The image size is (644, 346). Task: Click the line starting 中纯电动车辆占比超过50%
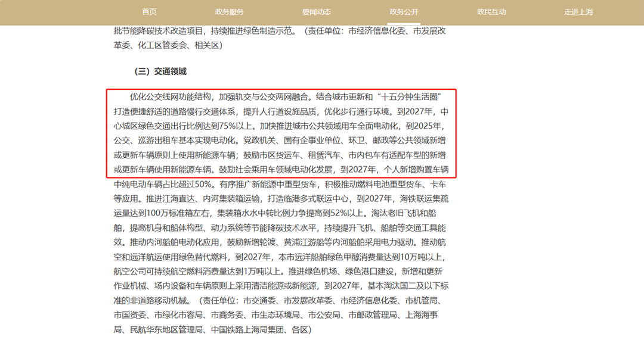280,184
